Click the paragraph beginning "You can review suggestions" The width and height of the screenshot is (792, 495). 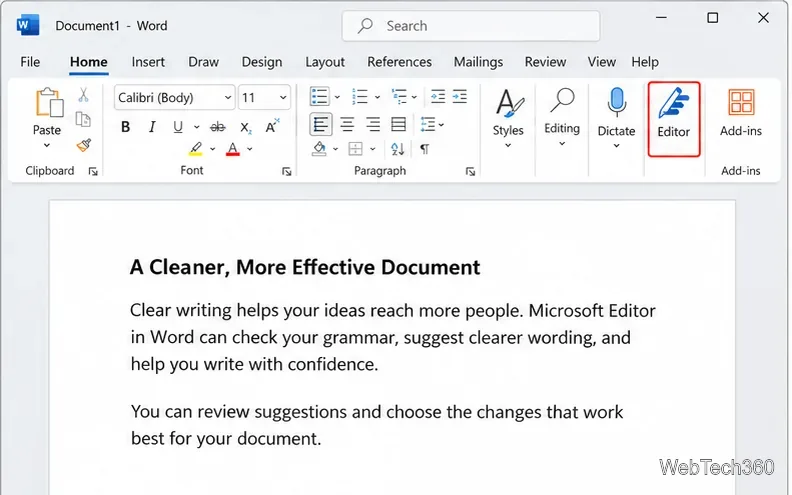point(377,425)
